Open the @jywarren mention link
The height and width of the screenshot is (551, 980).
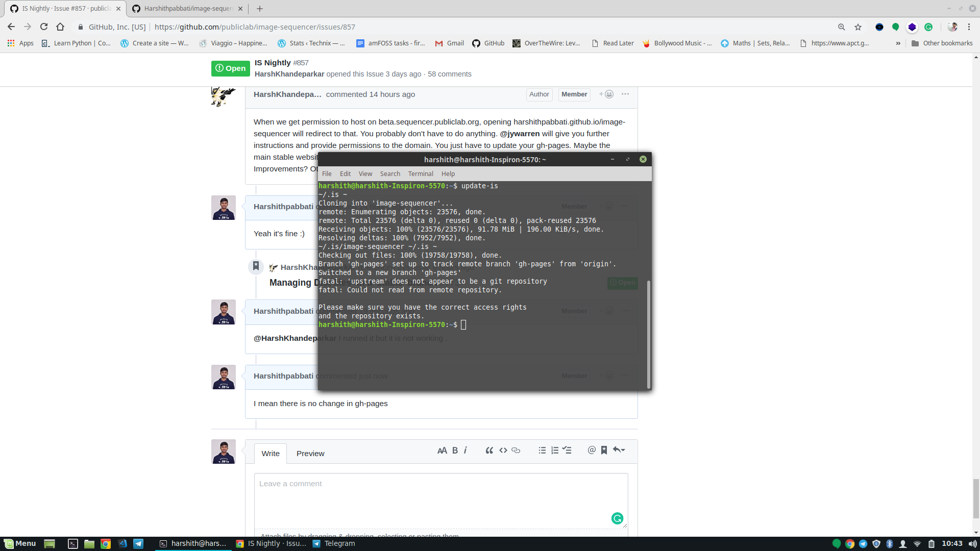[x=520, y=134]
